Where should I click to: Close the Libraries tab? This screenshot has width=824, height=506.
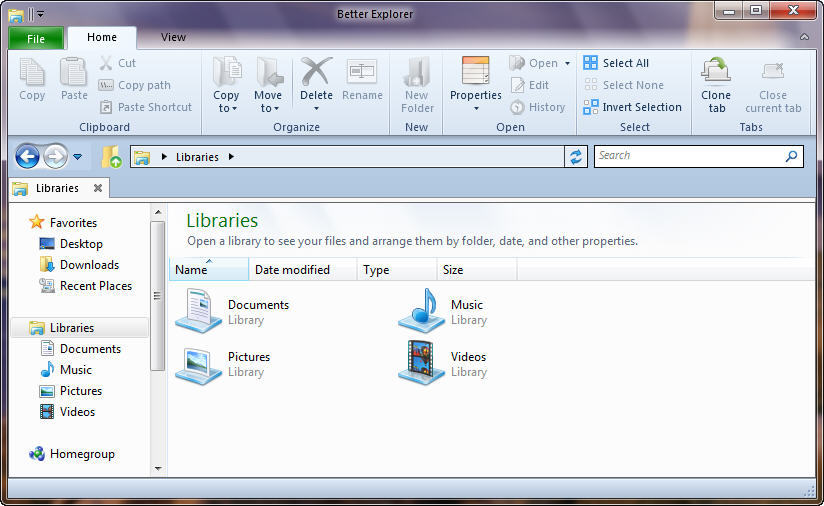coord(97,188)
